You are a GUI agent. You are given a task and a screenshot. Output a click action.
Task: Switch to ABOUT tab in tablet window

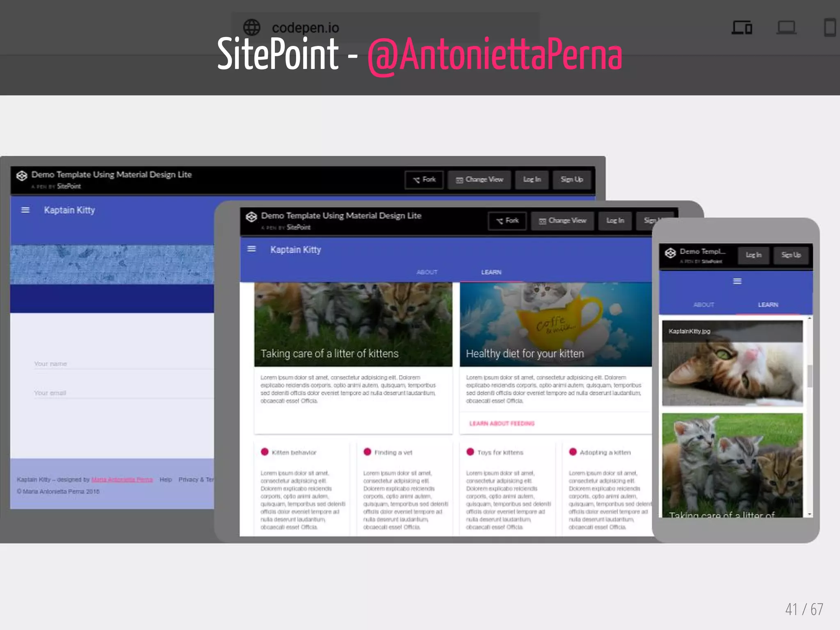(427, 272)
